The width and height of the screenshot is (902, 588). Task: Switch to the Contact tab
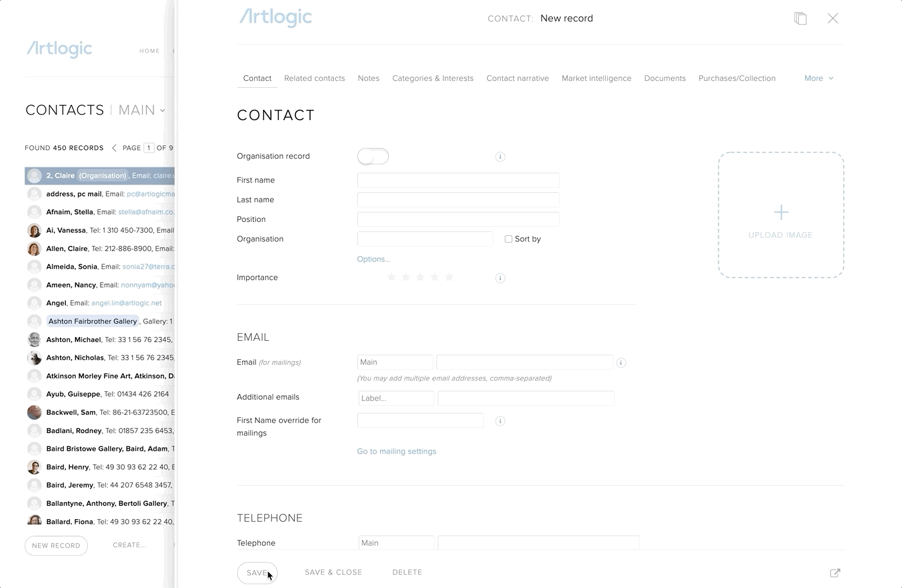(x=257, y=78)
